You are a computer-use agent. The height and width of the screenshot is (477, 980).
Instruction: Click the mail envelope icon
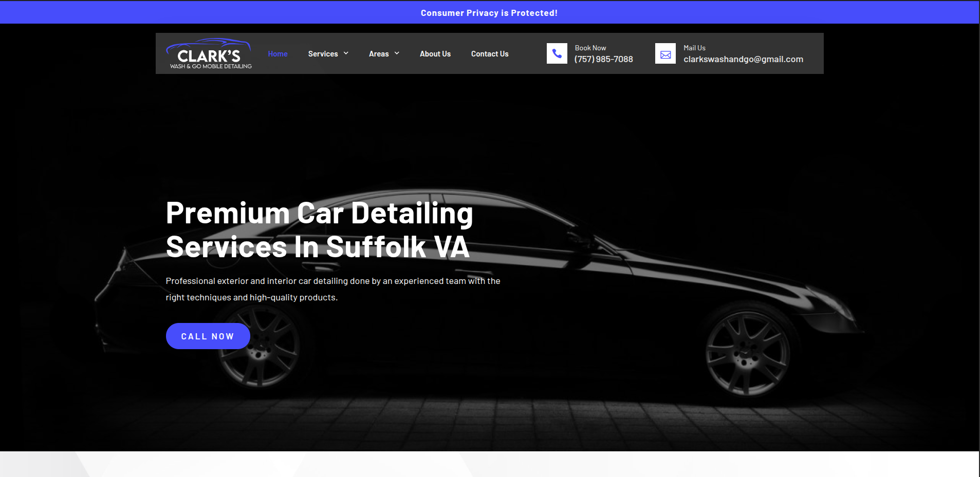665,54
